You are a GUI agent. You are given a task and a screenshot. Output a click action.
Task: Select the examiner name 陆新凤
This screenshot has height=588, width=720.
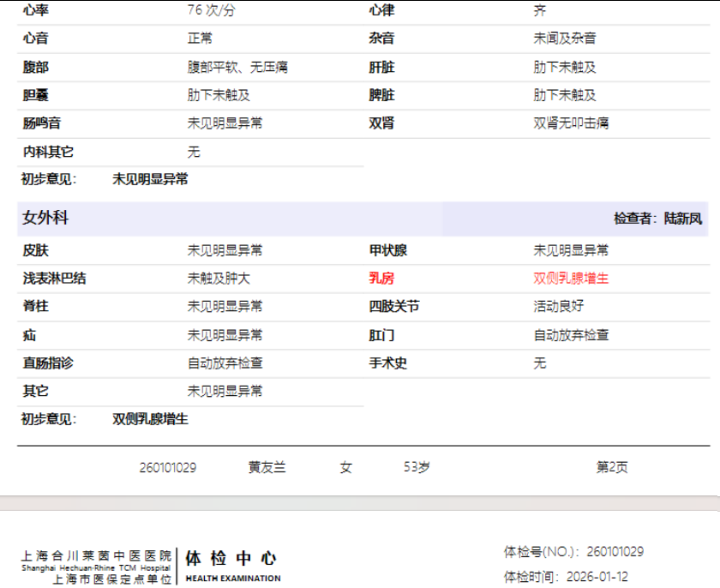click(683, 219)
